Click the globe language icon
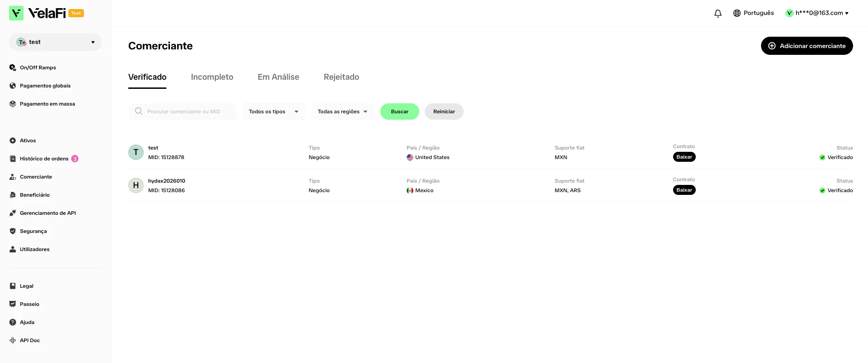The height and width of the screenshot is (363, 868). (737, 13)
